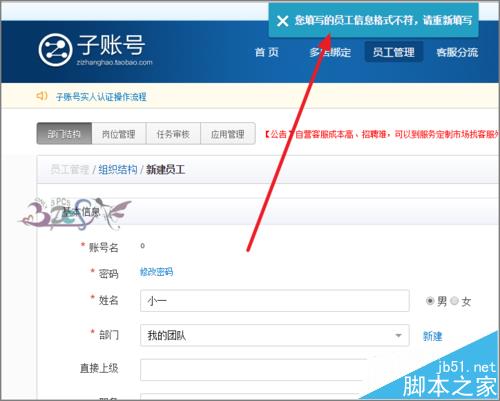
Task: Open the 客服分流 navigation item
Action: (457, 52)
